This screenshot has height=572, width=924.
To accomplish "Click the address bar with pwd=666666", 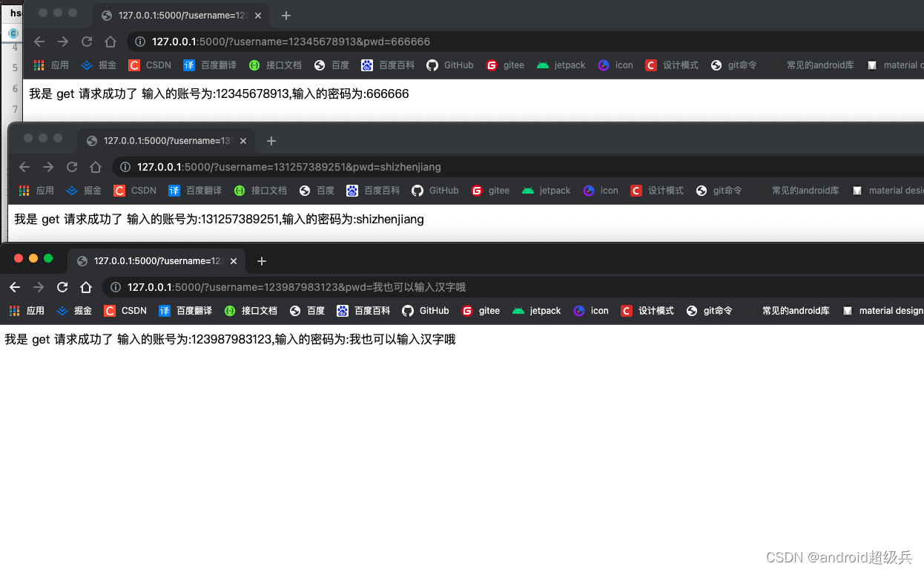I will (527, 42).
